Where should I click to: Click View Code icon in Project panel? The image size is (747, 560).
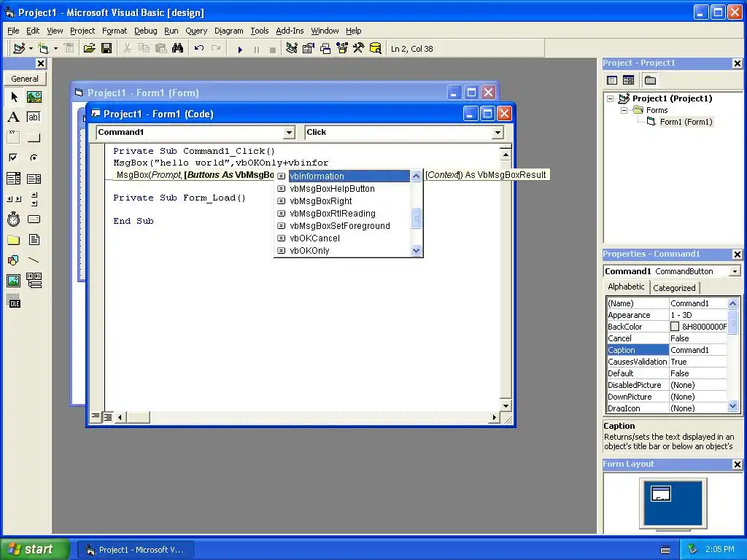[x=612, y=80]
